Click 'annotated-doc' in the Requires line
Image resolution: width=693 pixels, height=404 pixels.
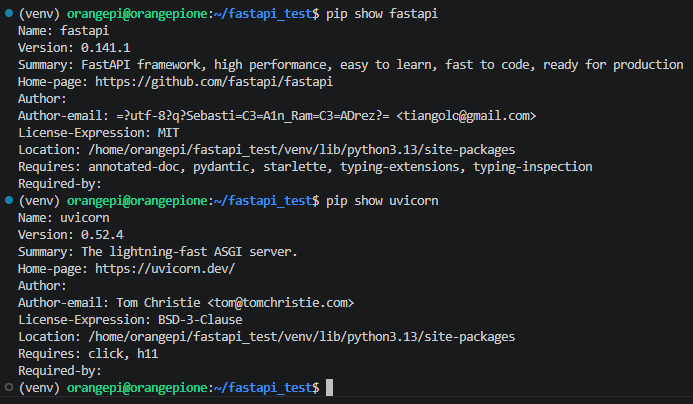click(x=134, y=167)
